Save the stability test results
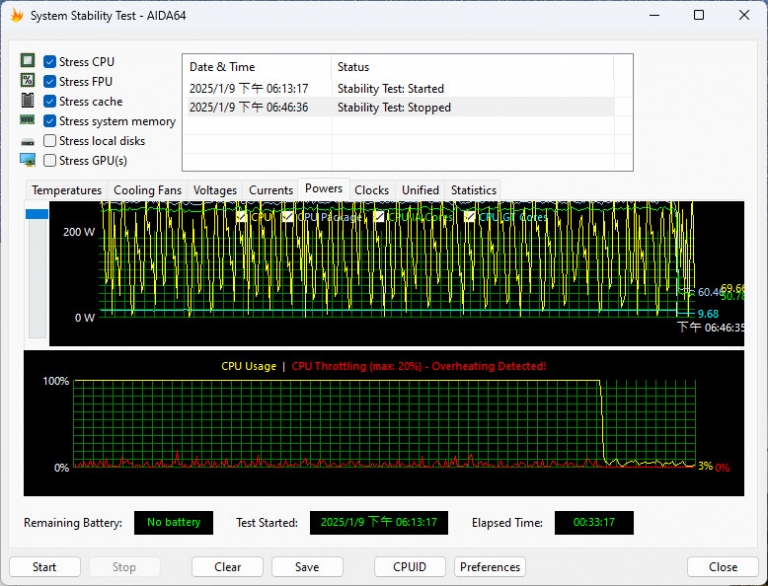 (x=307, y=567)
